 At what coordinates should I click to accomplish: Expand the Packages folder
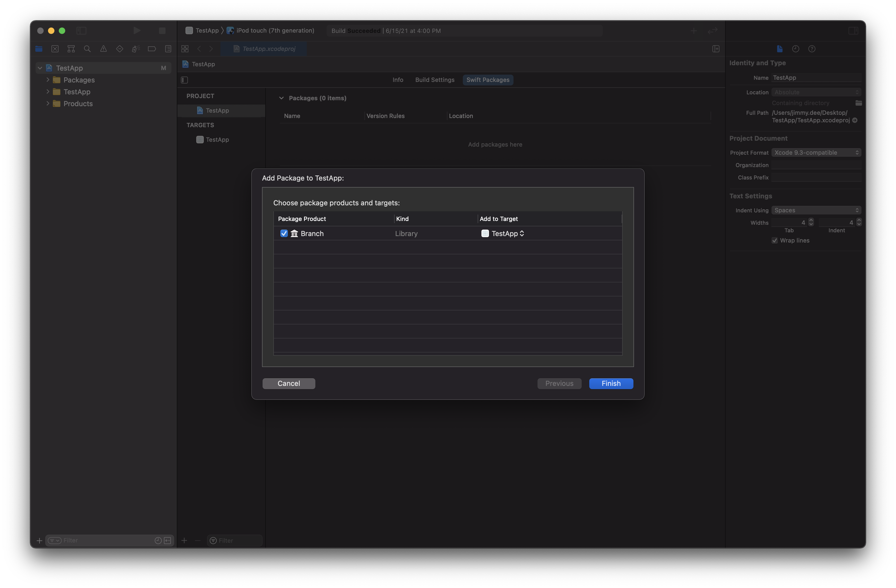pos(48,80)
